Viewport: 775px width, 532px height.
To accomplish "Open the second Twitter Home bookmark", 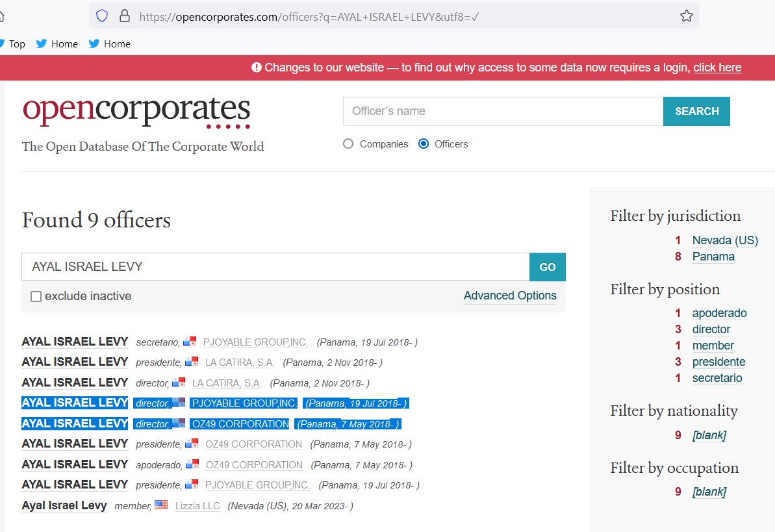I will click(x=109, y=44).
